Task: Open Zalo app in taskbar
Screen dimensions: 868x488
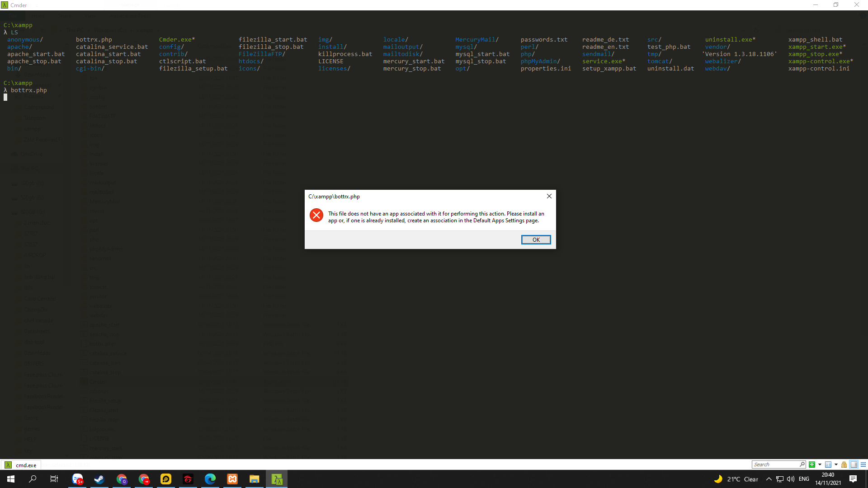Action: 78,479
